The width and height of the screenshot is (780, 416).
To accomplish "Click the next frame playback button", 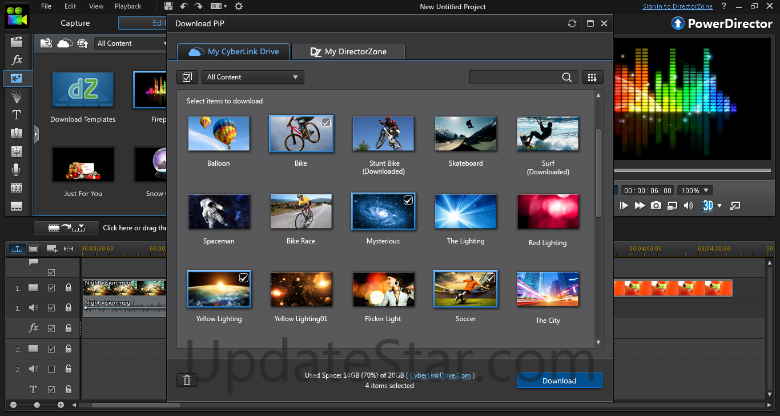I will (624, 205).
